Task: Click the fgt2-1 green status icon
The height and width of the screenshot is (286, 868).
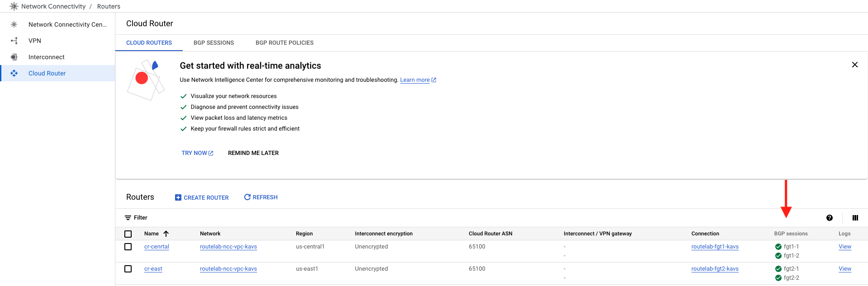Action: tap(778, 269)
